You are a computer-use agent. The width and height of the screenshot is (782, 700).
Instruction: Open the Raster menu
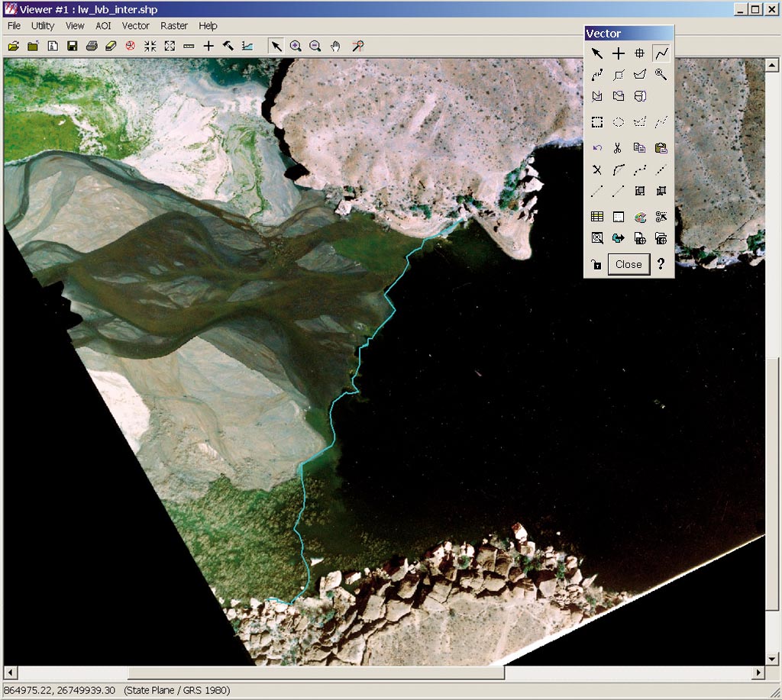(x=174, y=25)
